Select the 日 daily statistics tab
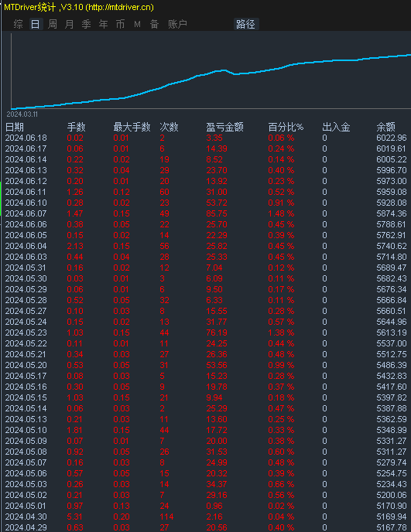The width and height of the screenshot is (411, 532). [x=36, y=24]
